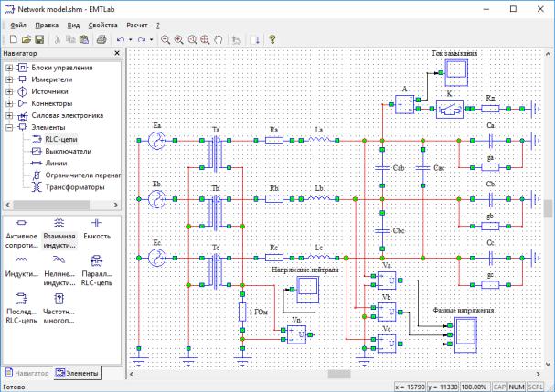Screen dimensions: 555x392
Task: Click the horizontal scrollbar thumb under canvas
Action: (x=338, y=374)
